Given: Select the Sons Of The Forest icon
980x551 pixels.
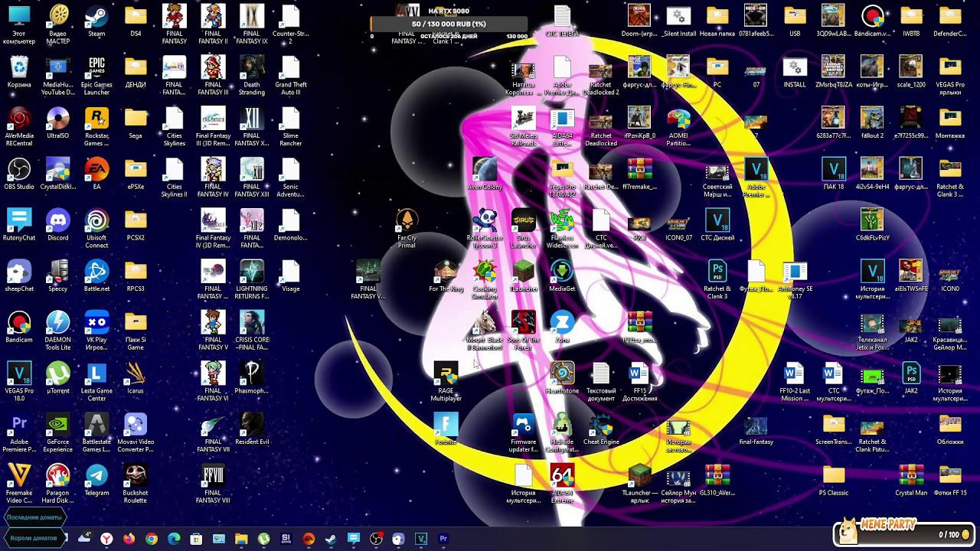Looking at the screenshot, I should tap(524, 331).
